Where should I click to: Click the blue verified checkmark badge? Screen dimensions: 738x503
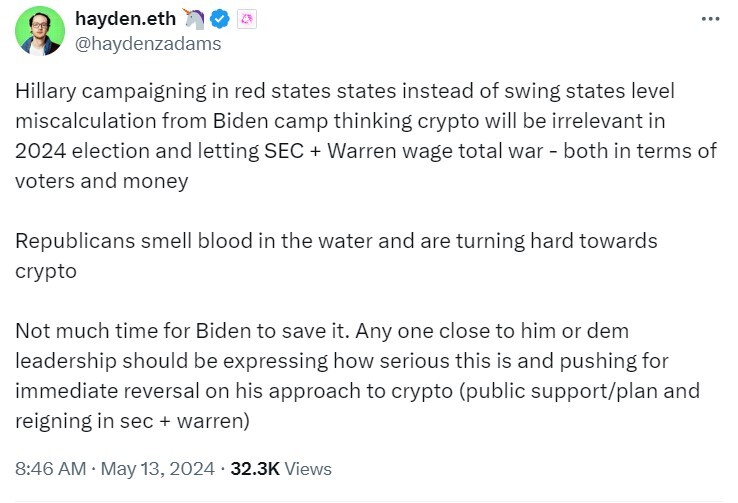click(x=219, y=19)
